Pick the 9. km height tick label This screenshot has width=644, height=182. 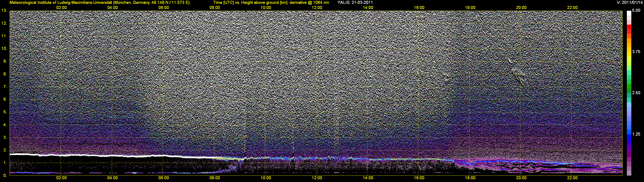5,61
